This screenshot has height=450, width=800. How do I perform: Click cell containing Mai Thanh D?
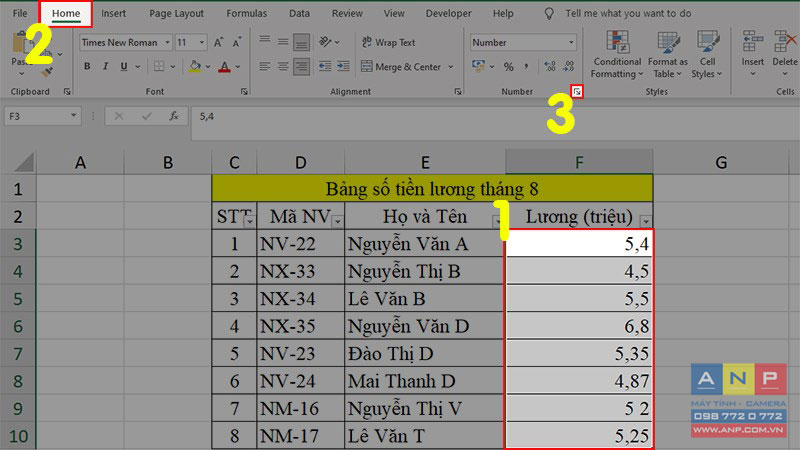pyautogui.click(x=424, y=381)
